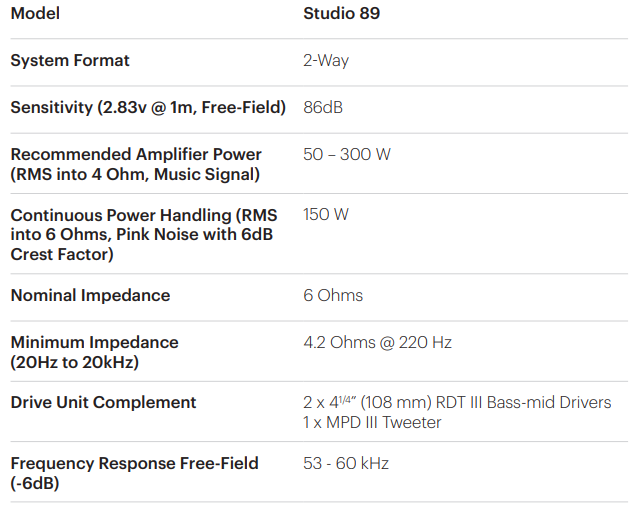Click the 'Drive Unit Complement' label
The image size is (633, 506).
point(103,403)
